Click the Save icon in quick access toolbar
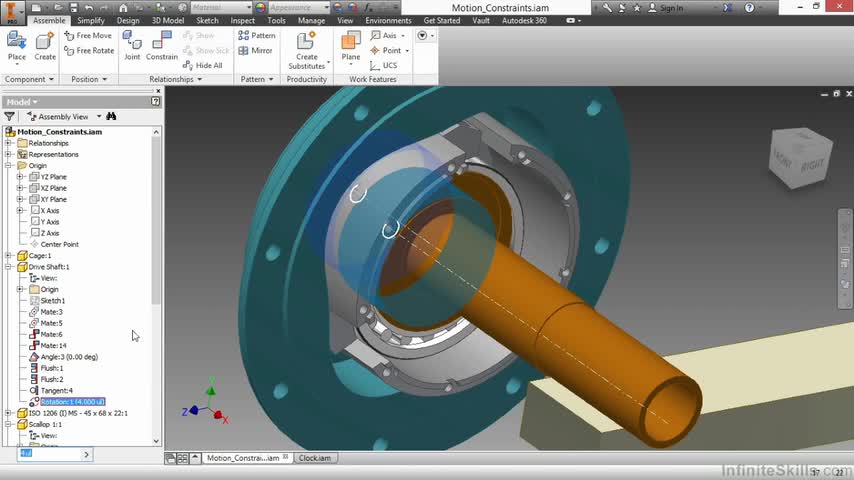The width and height of the screenshot is (854, 480). coord(74,8)
